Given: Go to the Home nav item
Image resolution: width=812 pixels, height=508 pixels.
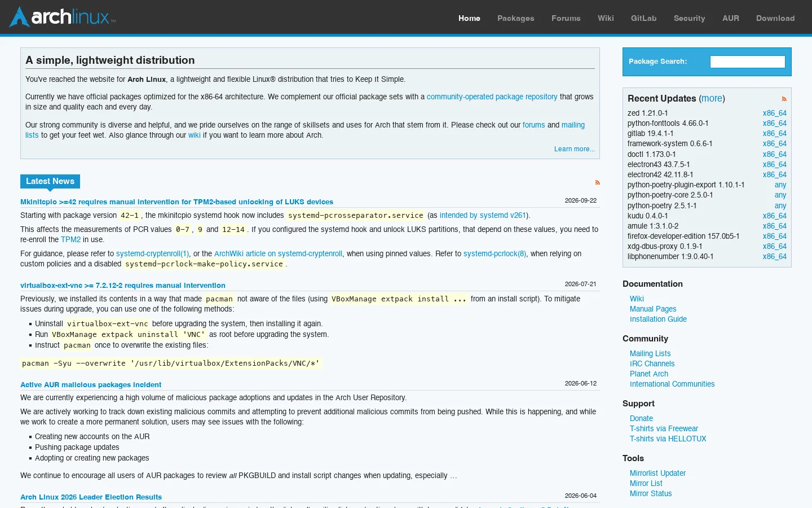Looking at the screenshot, I should [x=469, y=18].
